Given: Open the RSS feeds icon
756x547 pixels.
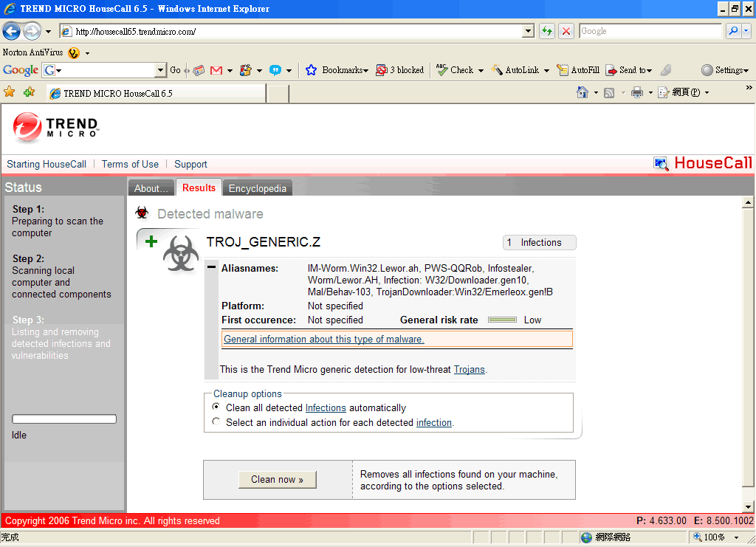Looking at the screenshot, I should coord(609,92).
